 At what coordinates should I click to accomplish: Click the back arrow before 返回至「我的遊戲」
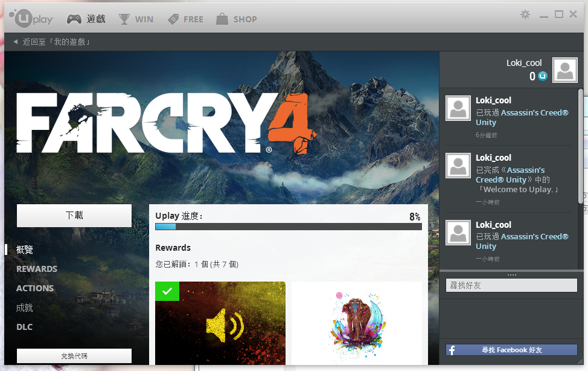15,42
